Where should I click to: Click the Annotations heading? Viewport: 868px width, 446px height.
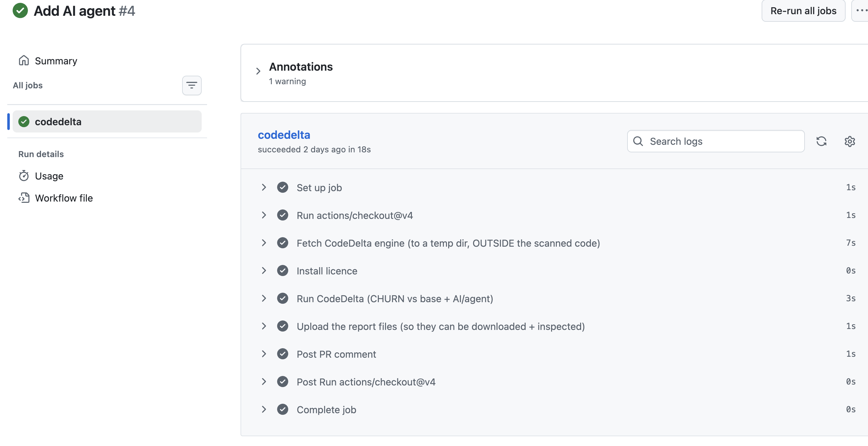(300, 67)
